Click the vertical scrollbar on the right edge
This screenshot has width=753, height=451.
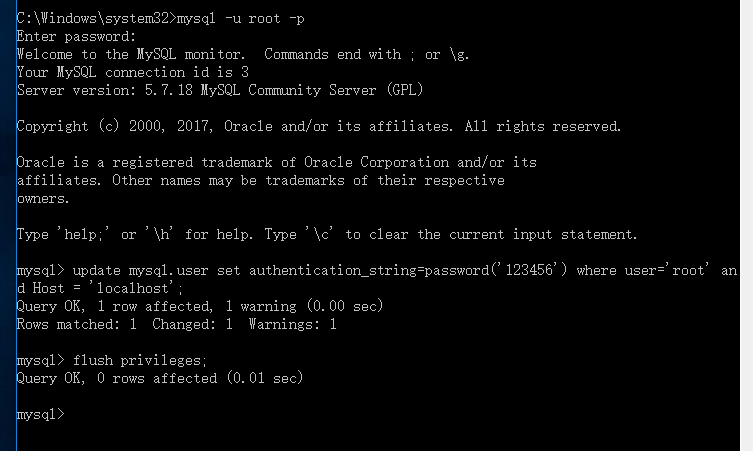click(747, 225)
